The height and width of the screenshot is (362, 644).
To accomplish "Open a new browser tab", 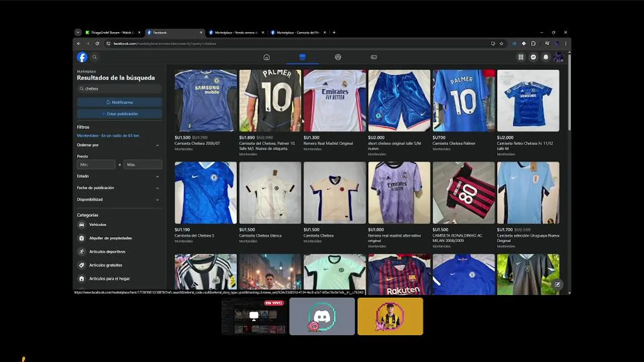I will (334, 33).
